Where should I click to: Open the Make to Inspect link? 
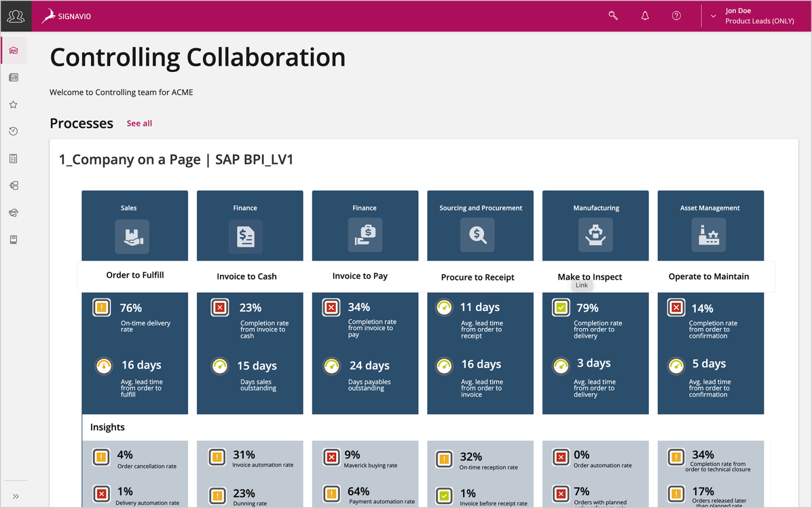[x=589, y=277]
